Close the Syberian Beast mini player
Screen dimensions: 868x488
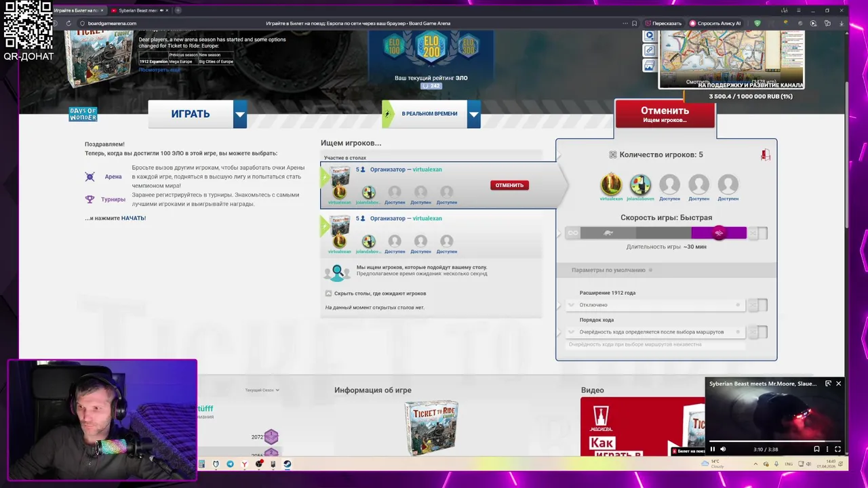pyautogui.click(x=838, y=384)
